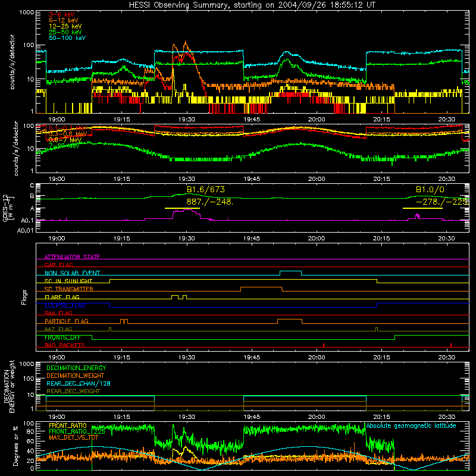Click the -278./-225 flare position text
The height and width of the screenshot is (476, 476).
point(442,202)
